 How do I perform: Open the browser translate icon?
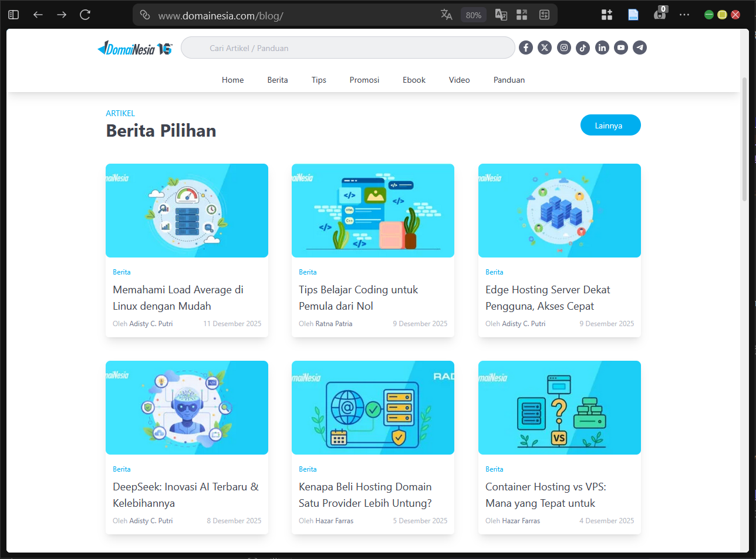447,15
